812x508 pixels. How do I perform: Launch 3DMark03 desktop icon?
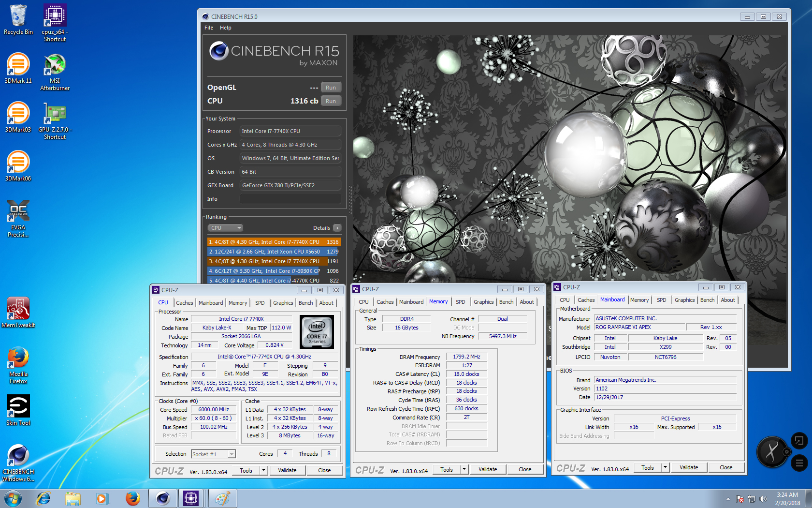click(x=18, y=117)
